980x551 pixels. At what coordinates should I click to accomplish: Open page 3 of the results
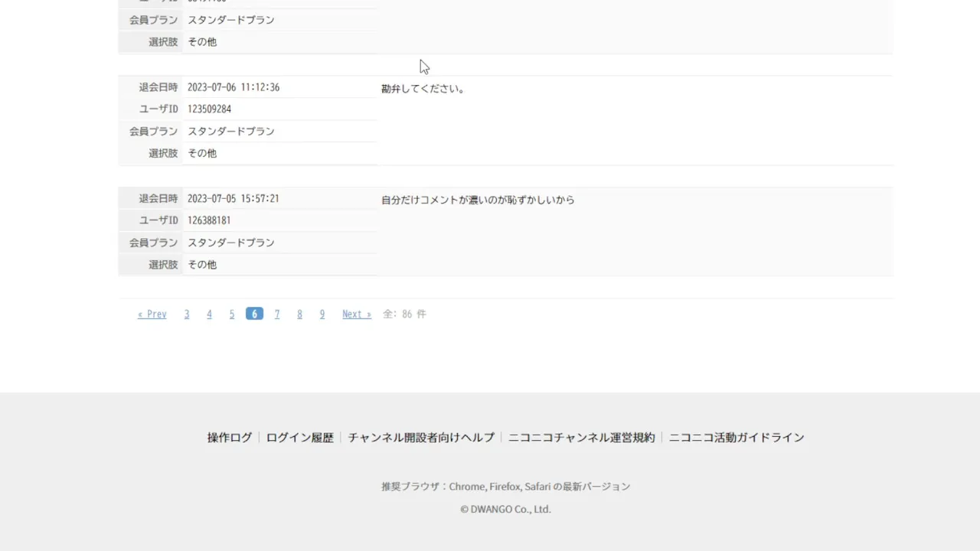pyautogui.click(x=187, y=315)
